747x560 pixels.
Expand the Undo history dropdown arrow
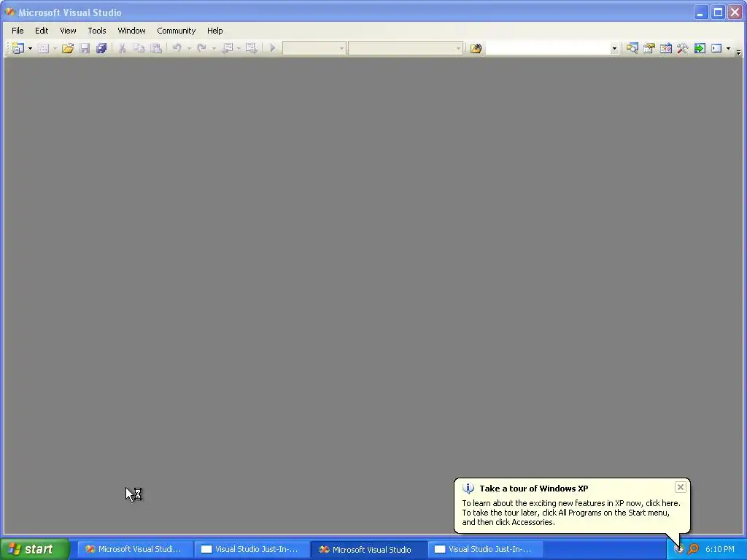coord(189,48)
